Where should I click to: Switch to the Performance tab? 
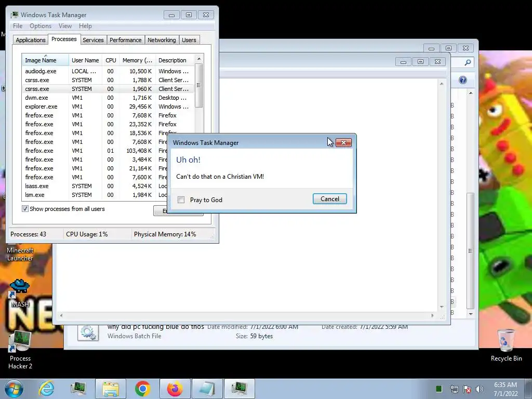point(126,40)
